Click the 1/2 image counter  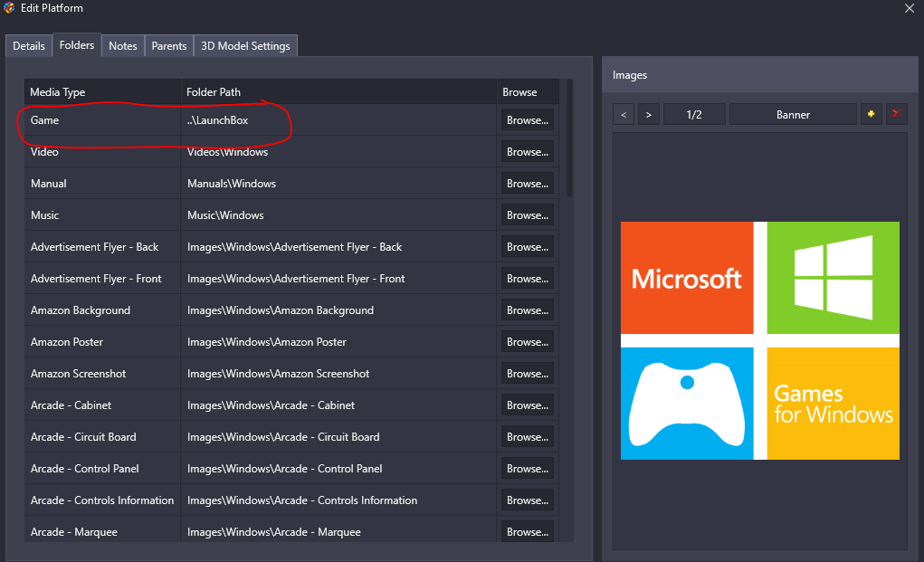(694, 114)
